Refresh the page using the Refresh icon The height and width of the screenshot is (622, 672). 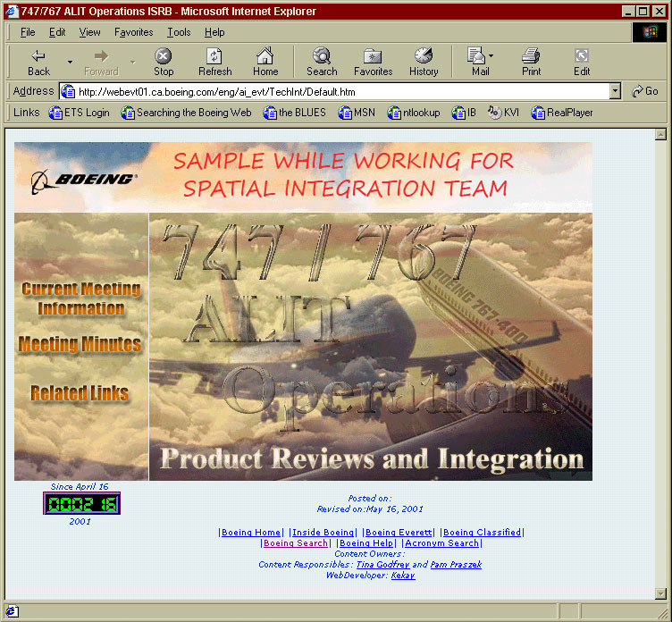(214, 56)
